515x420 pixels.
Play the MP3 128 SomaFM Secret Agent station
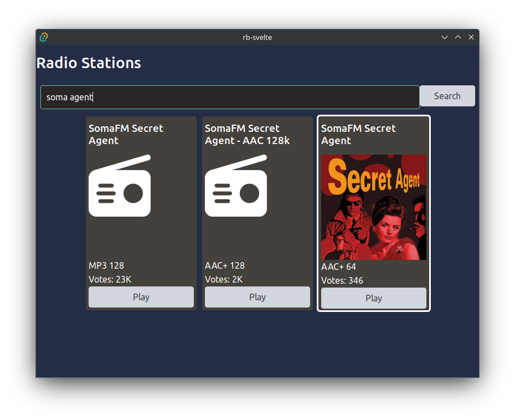point(141,297)
